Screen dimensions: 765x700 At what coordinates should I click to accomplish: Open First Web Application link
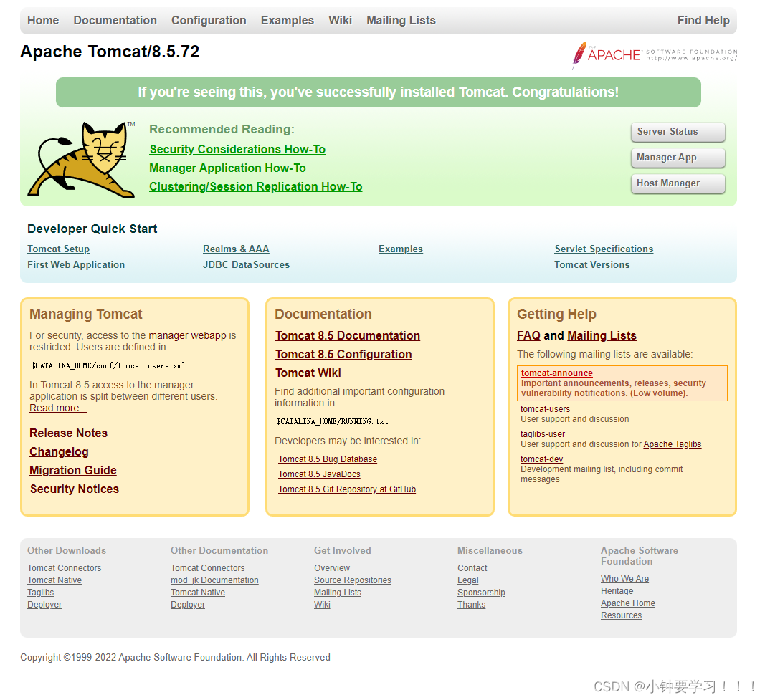(76, 264)
